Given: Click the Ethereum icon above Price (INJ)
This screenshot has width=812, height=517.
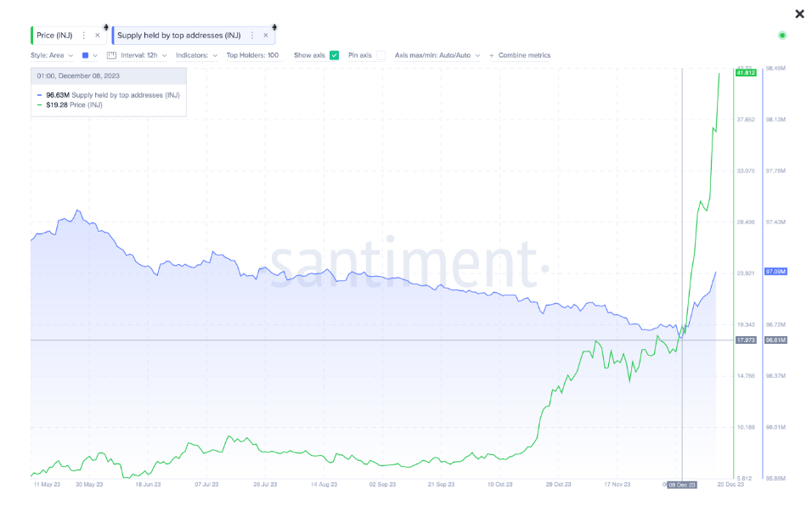Looking at the screenshot, I should pyautogui.click(x=104, y=26).
